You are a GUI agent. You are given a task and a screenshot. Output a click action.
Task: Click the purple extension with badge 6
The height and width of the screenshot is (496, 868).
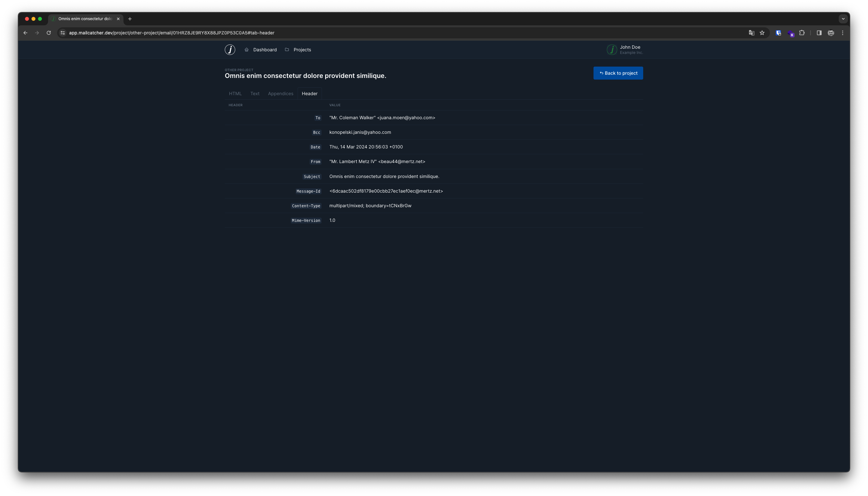coord(790,33)
